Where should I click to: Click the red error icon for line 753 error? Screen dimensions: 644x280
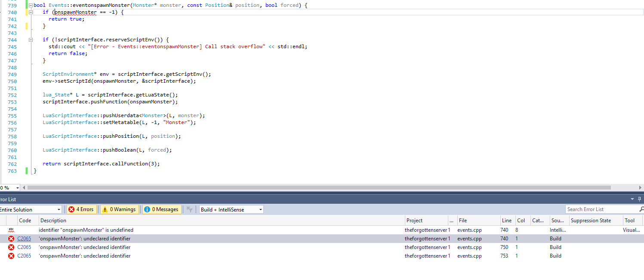[11, 256]
